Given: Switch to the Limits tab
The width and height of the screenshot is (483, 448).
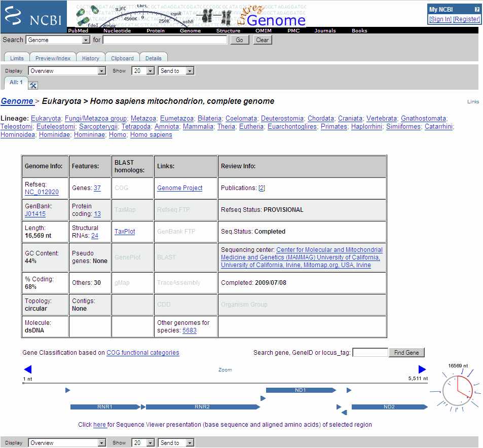Looking at the screenshot, I should click(x=17, y=58).
